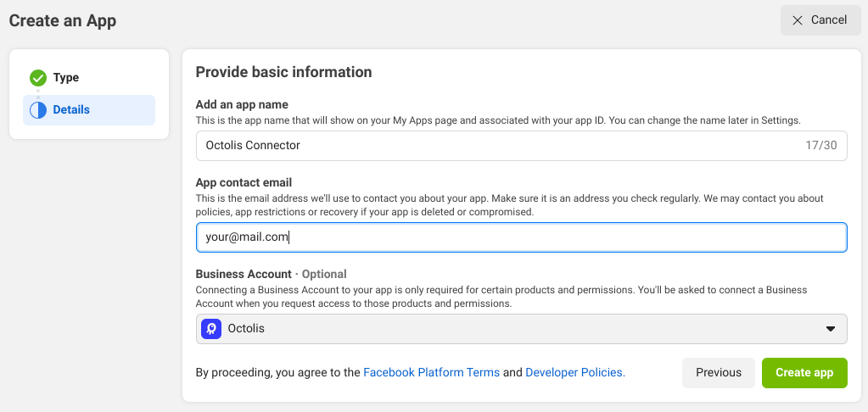This screenshot has width=868, height=412.
Task: Expand the Business Account dropdown arrow
Action: coord(831,328)
